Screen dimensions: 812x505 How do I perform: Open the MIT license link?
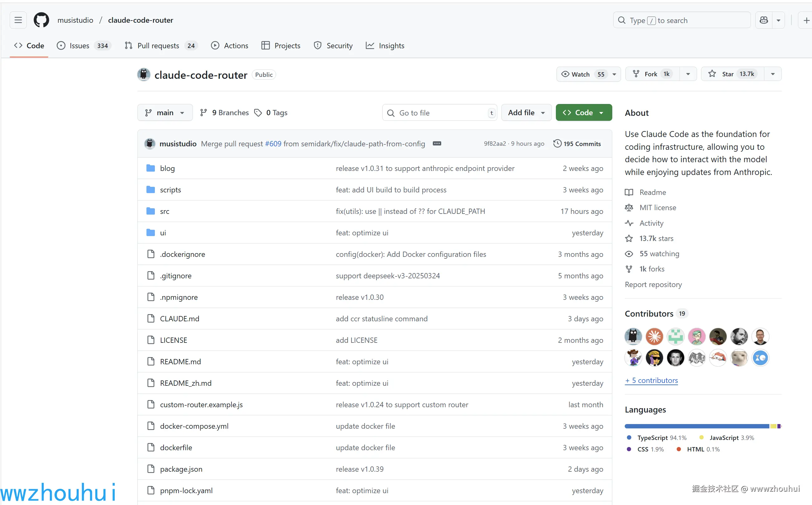[651, 208]
